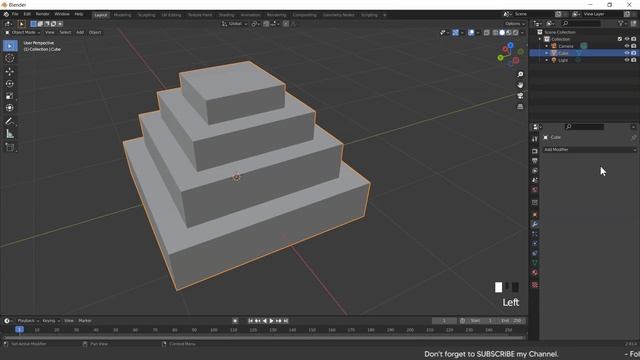Expand the Light tree item
Viewport: 640px width, 360px height.
[x=547, y=60]
